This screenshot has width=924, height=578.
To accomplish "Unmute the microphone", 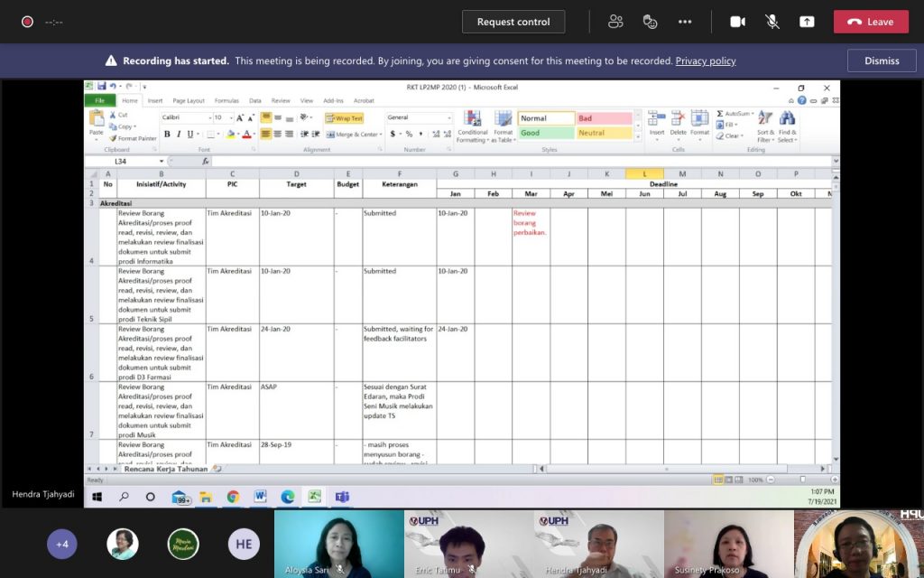I will (772, 22).
